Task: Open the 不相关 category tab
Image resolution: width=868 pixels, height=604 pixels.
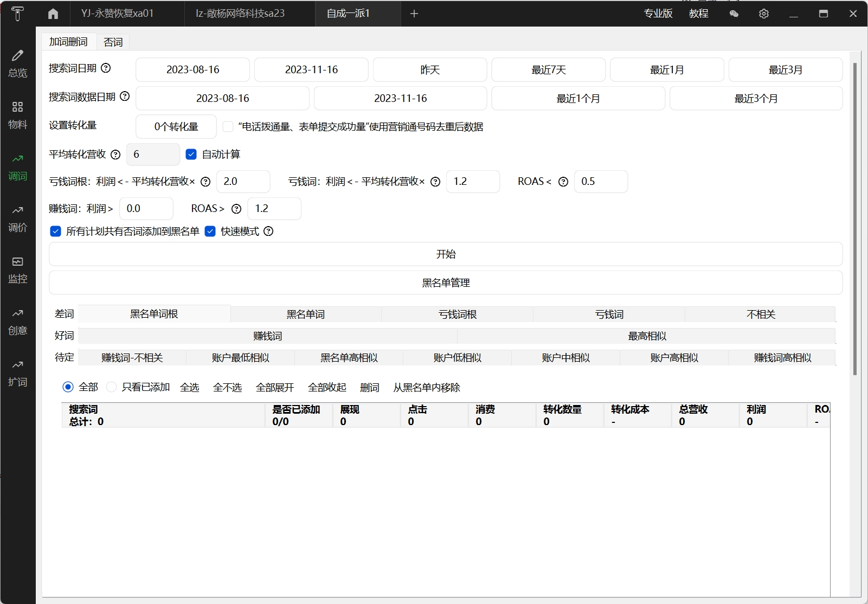Action: (761, 314)
